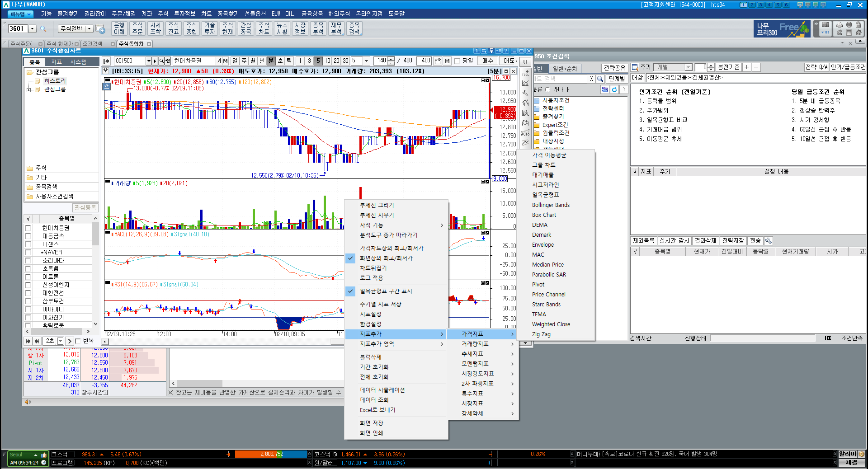Click the 봉전기준 button in 조건검색
Image resolution: width=868 pixels, height=469 pixels.
coord(728,67)
